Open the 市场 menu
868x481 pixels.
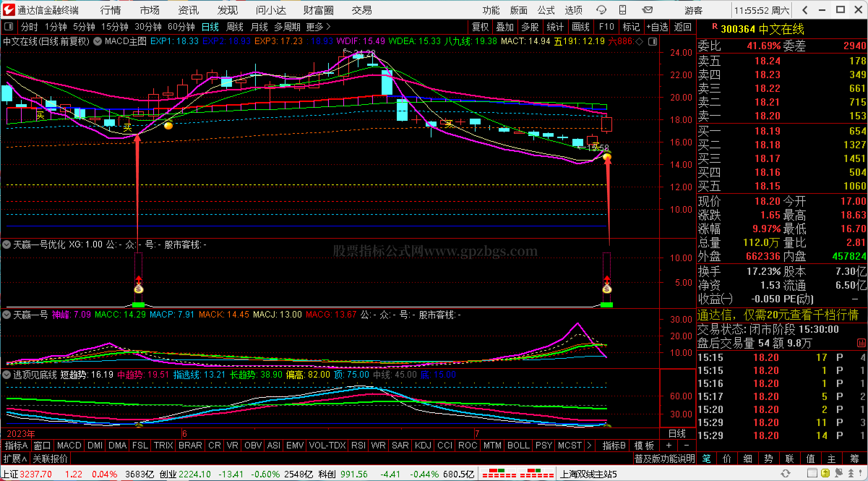pos(150,10)
